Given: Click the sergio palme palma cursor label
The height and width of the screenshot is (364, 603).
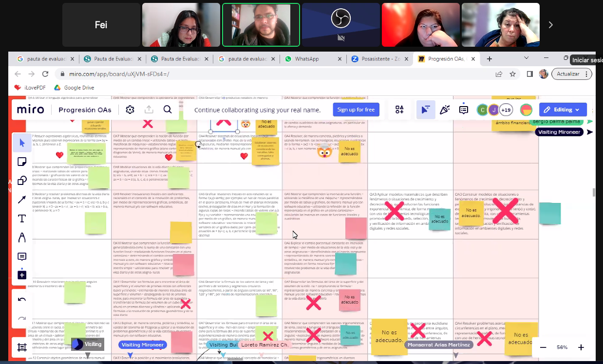Looking at the screenshot, I should point(556,121).
